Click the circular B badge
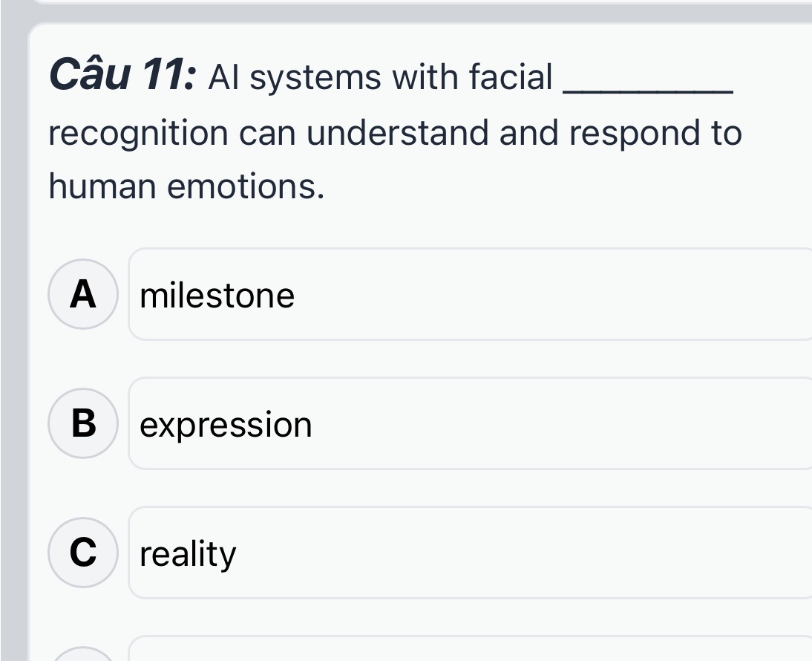 82,423
